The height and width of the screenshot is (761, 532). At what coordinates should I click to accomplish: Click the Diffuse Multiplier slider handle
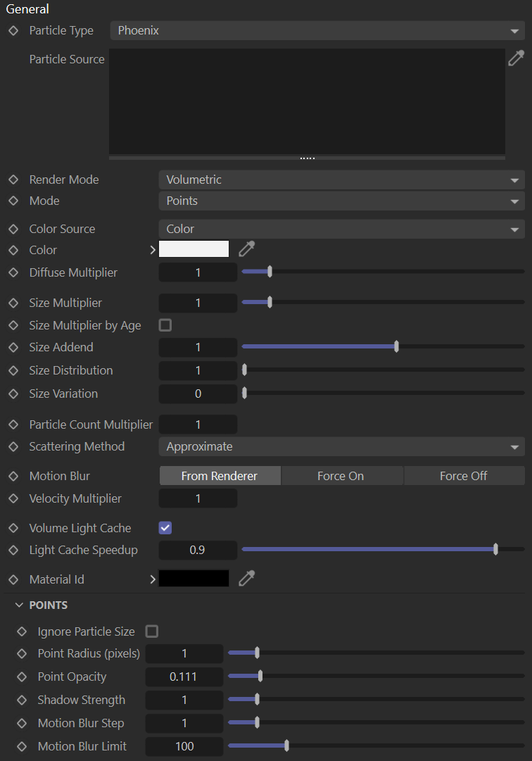[x=270, y=271]
